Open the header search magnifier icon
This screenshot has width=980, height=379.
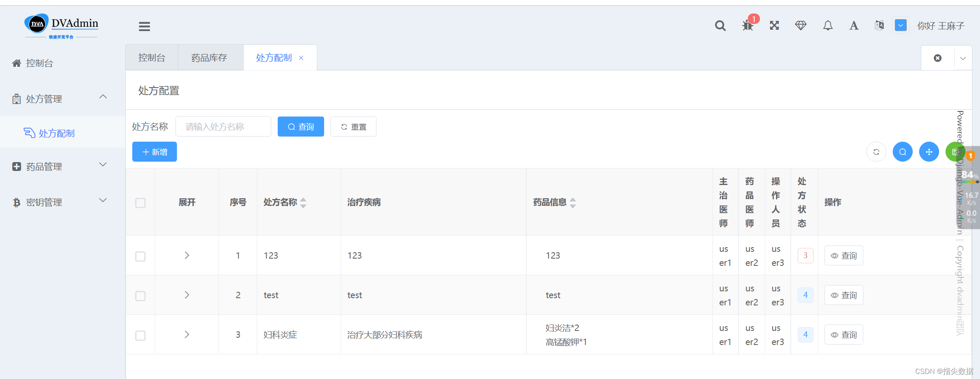720,26
